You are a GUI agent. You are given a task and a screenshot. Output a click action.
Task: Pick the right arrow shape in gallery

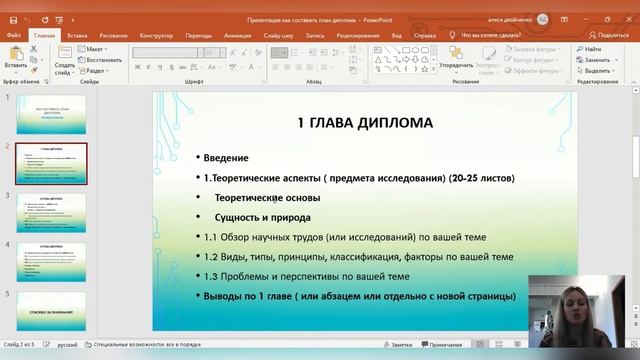point(406,60)
